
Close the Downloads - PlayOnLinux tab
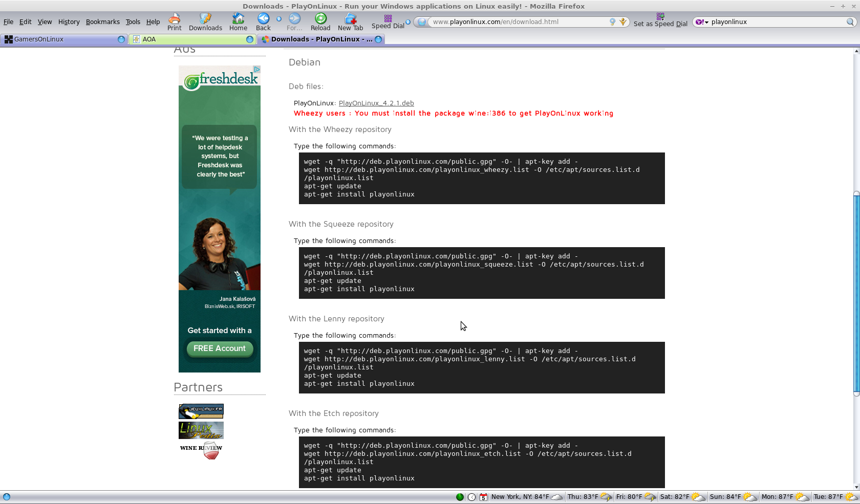(x=378, y=39)
